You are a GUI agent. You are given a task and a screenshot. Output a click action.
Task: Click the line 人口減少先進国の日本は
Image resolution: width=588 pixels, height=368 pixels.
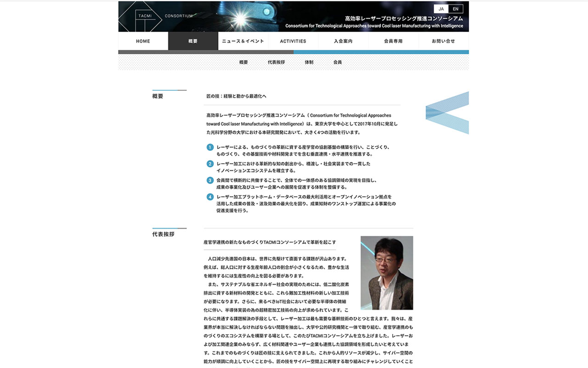[x=278, y=259]
